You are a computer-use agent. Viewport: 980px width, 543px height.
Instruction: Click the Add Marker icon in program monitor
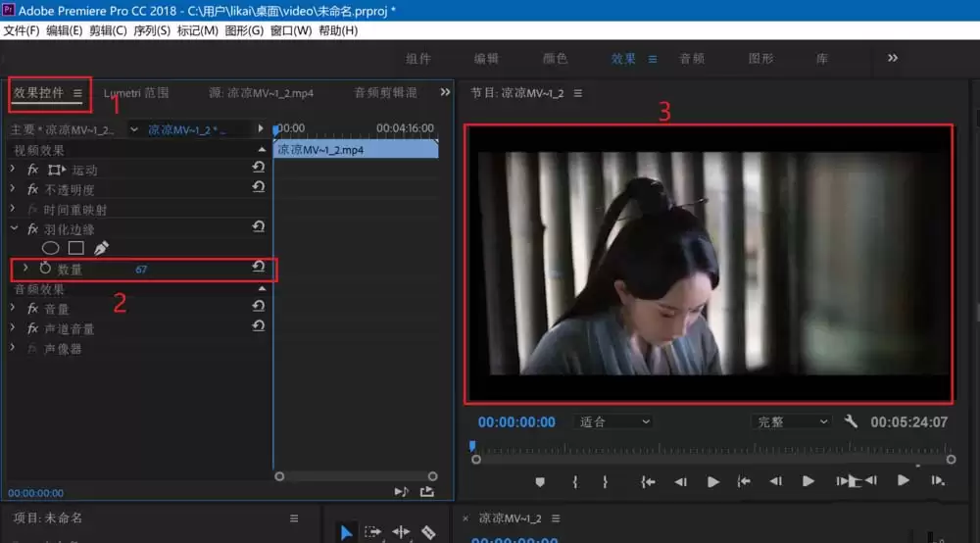pos(540,481)
